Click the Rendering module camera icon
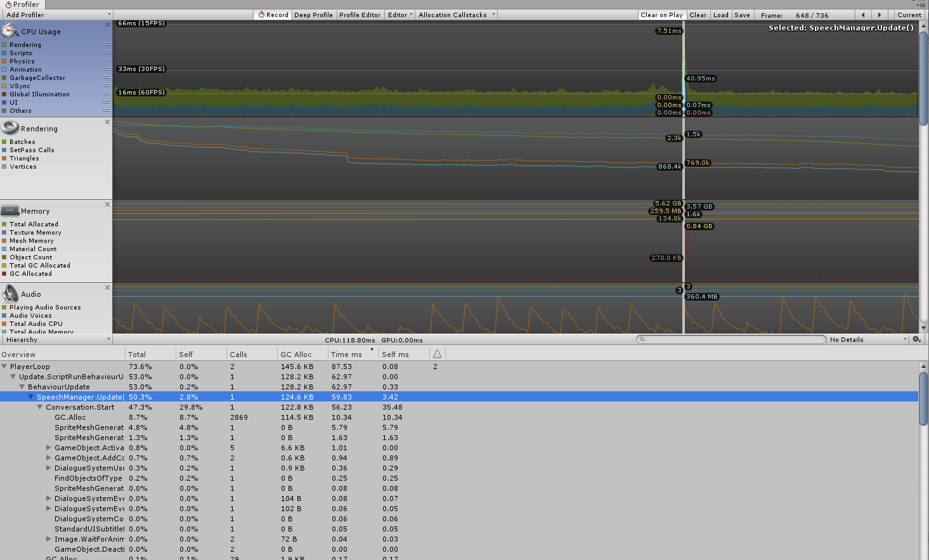Viewport: 929px width, 560px height. point(10,127)
